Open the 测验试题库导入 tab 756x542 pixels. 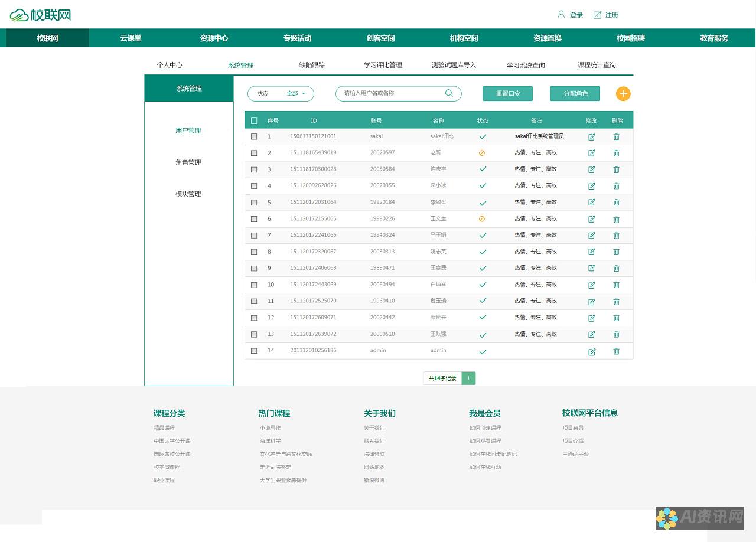coord(454,65)
